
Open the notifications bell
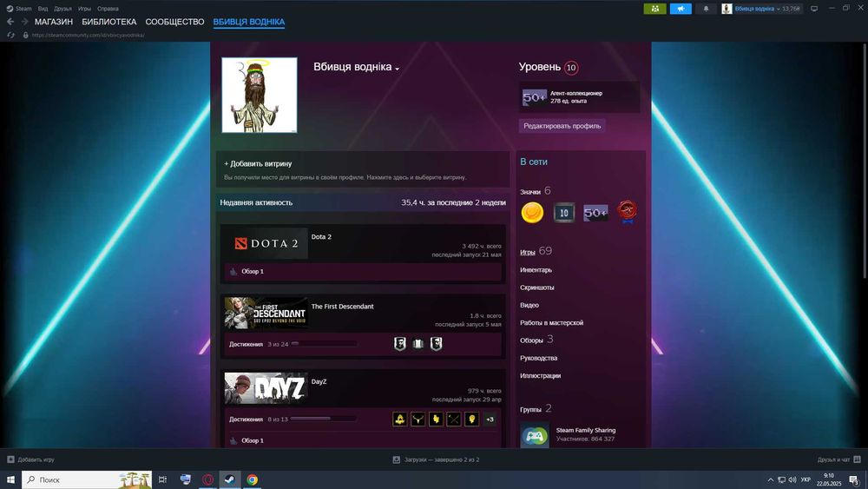coord(706,9)
